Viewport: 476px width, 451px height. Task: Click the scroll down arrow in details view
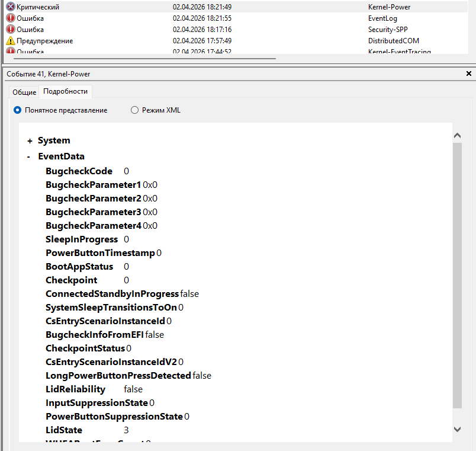[457, 429]
